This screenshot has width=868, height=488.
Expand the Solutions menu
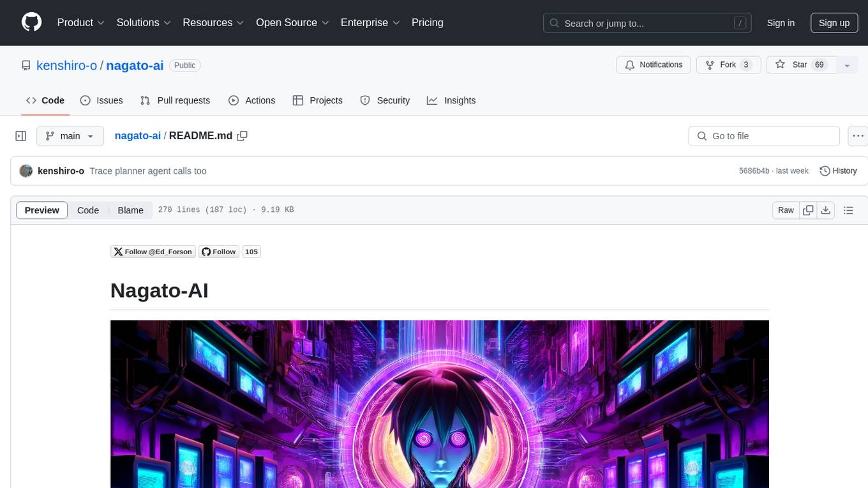pos(144,22)
